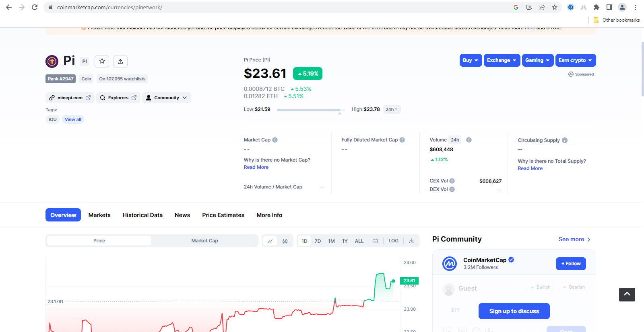
Task: Go back using the browser back arrow
Action: (9, 7)
